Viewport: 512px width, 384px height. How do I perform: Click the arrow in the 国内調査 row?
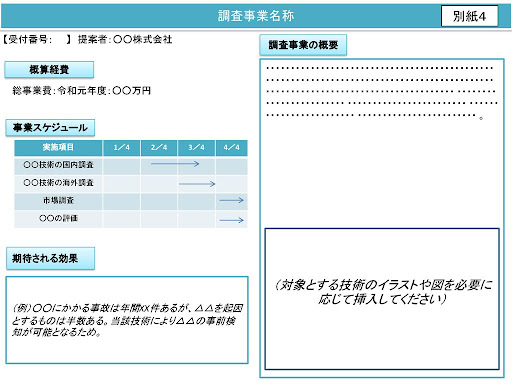pos(175,164)
